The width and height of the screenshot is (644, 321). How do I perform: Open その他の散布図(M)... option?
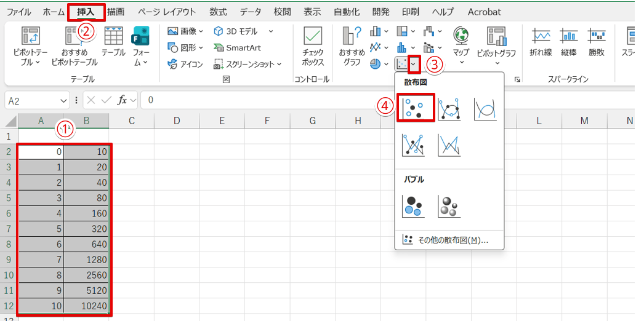point(449,240)
